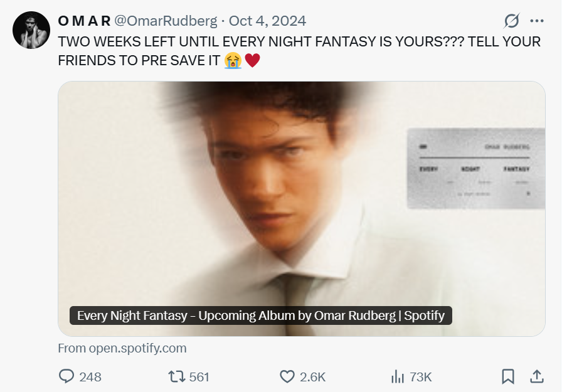
Task: Like the post with the heart icon
Action: tap(287, 376)
